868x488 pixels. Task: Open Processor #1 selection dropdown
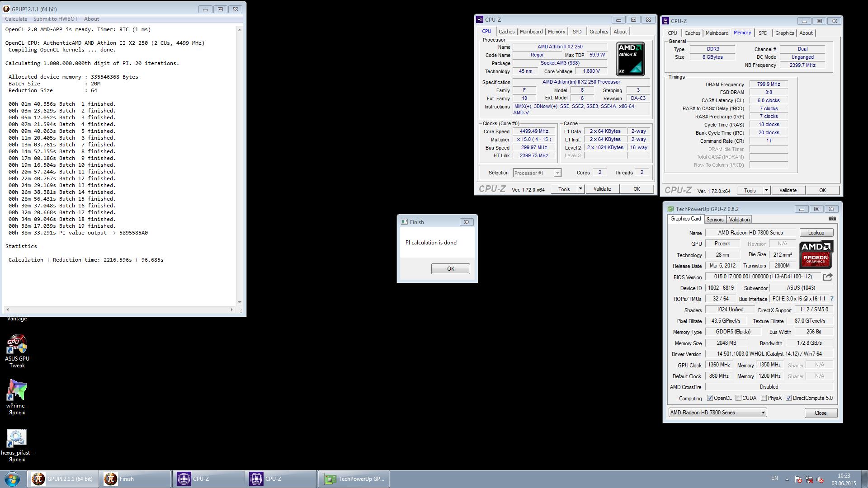(x=537, y=173)
